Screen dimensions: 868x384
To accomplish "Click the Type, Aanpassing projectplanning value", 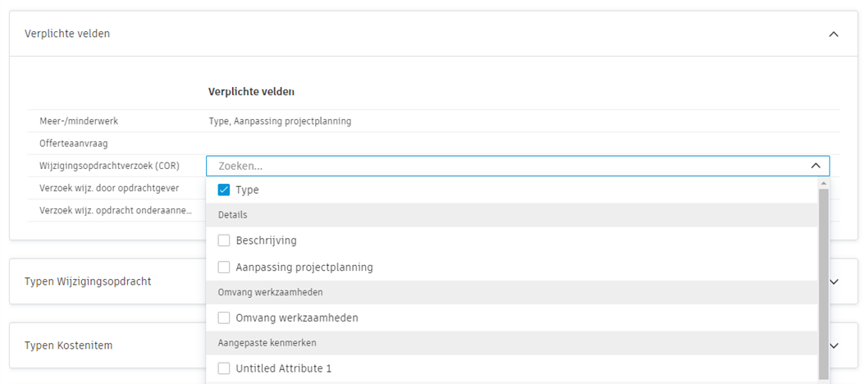I will click(x=280, y=121).
